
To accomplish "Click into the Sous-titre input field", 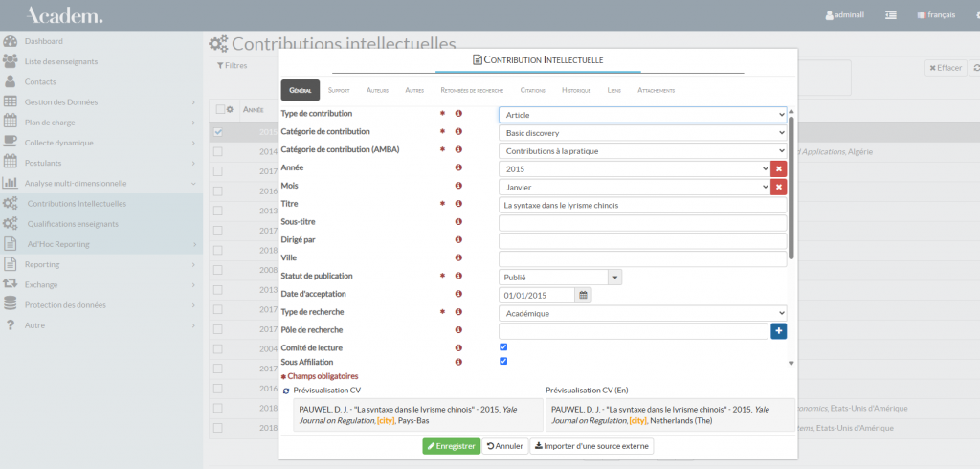I will point(642,223).
